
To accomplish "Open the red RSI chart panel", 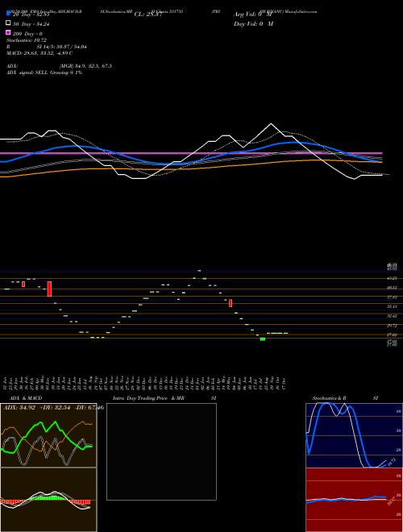I will 354,500.
